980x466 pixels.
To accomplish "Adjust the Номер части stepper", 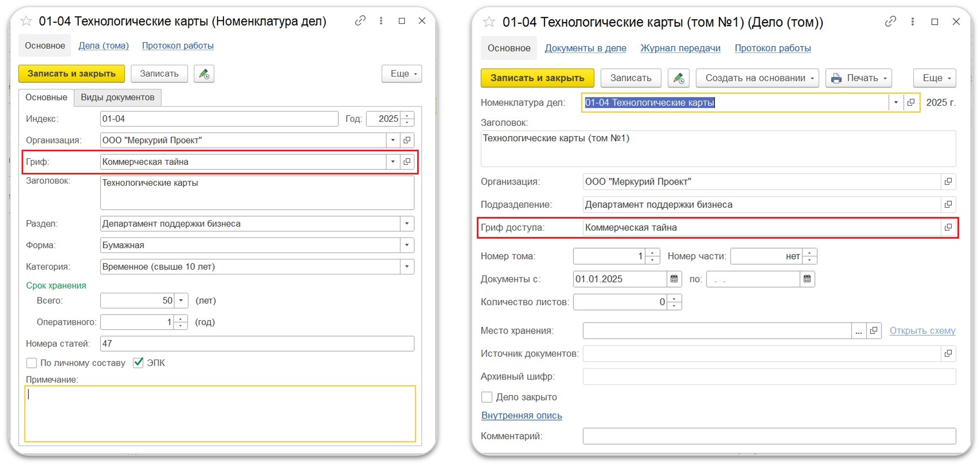I will click(x=810, y=256).
